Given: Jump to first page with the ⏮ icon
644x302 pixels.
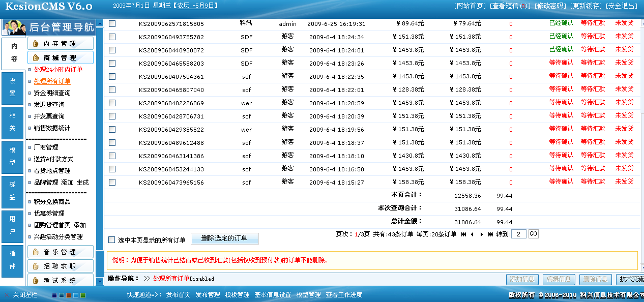Looking at the screenshot, I should coord(463,234).
